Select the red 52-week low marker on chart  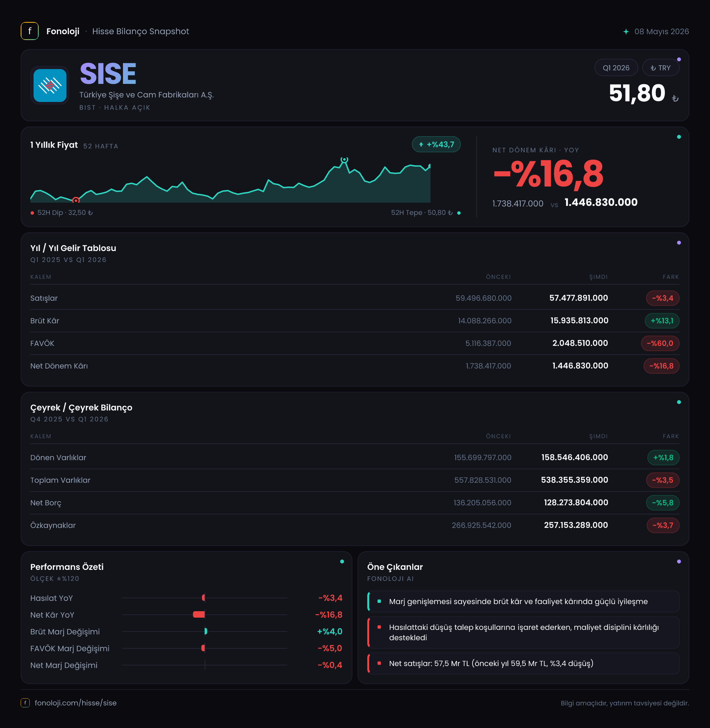pyautogui.click(x=76, y=200)
